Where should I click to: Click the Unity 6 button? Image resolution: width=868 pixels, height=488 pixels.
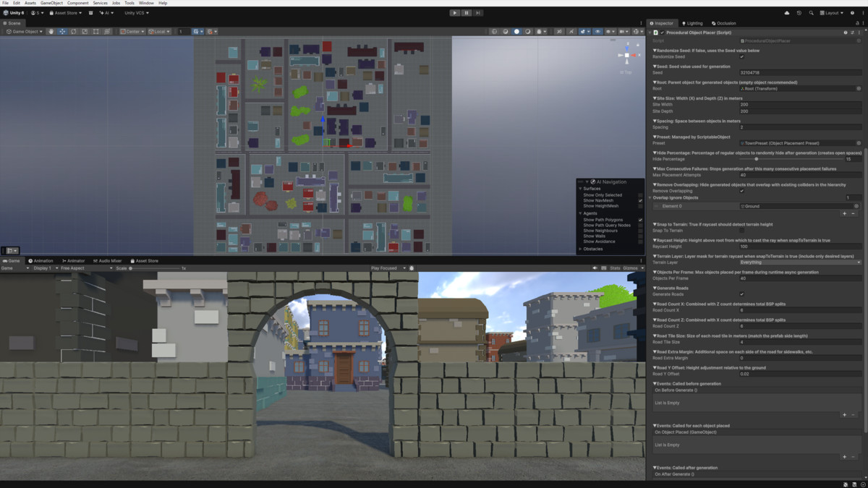coord(14,13)
